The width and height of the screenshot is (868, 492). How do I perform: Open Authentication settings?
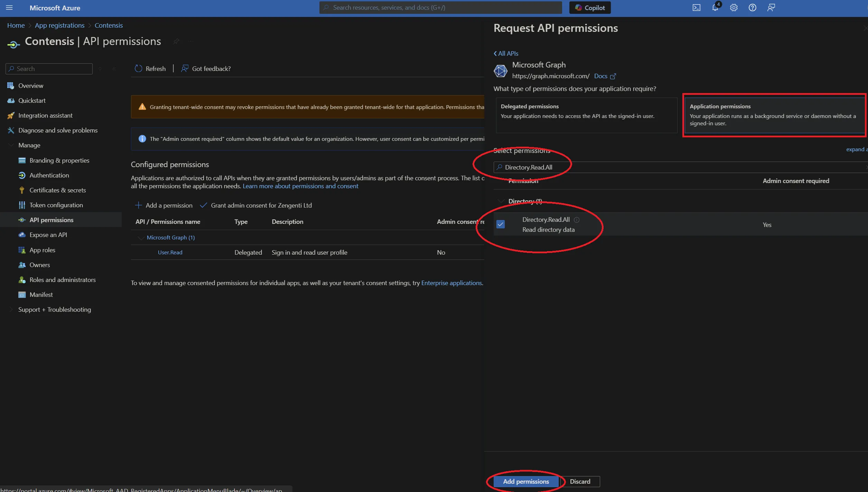tap(49, 175)
